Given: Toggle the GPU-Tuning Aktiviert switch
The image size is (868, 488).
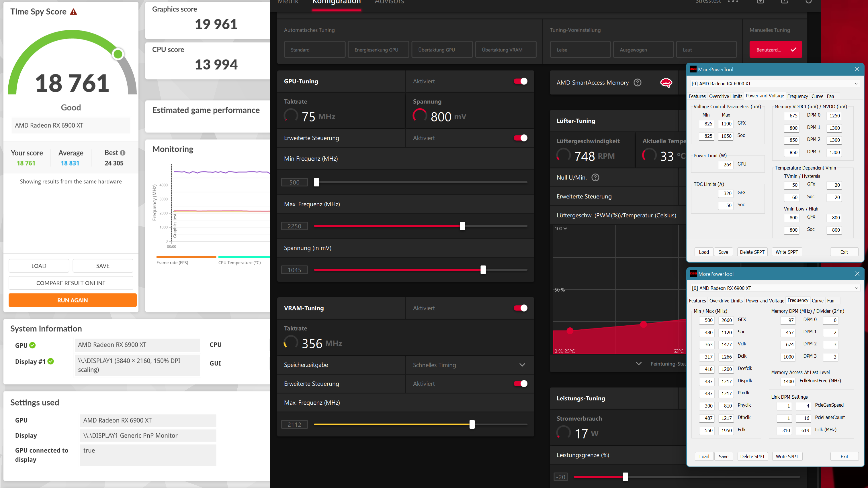Looking at the screenshot, I should click(520, 81).
